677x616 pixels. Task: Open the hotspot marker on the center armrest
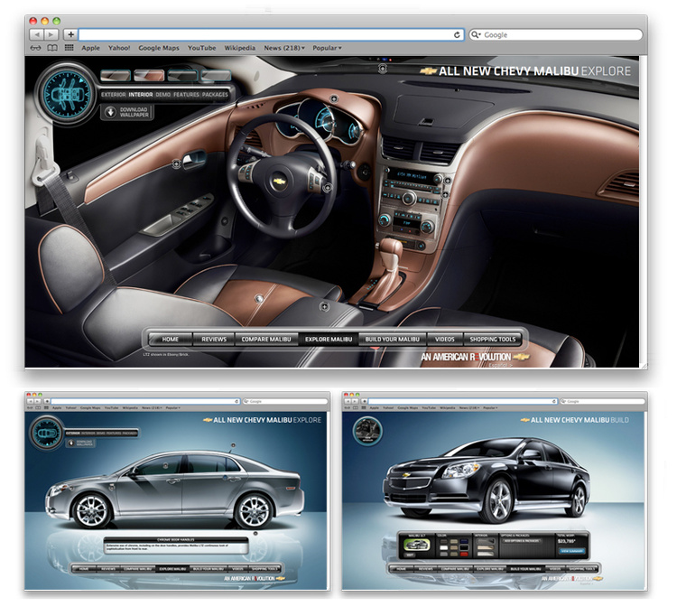(x=324, y=306)
